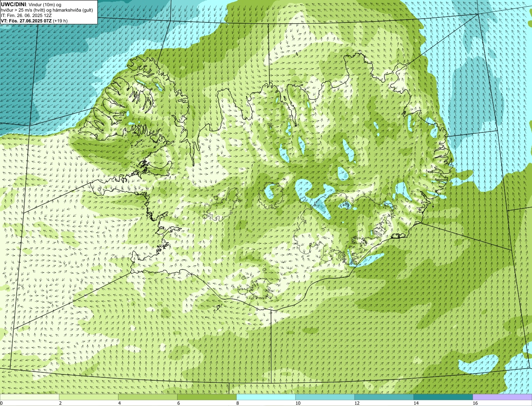Click the pale yellow 0–2 m/s legend swatch

pos(30,397)
